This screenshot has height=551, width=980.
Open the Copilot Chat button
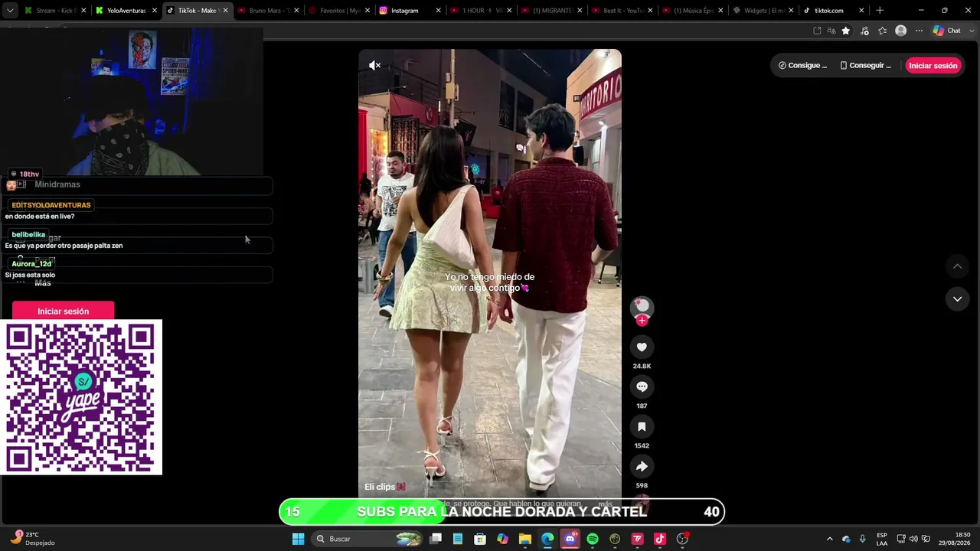[947, 31]
